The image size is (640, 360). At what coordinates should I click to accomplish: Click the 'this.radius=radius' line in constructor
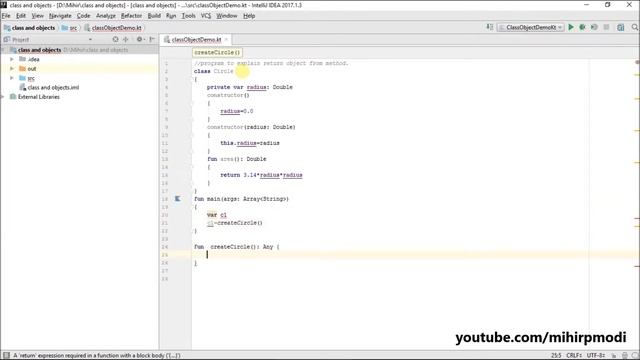(x=250, y=143)
